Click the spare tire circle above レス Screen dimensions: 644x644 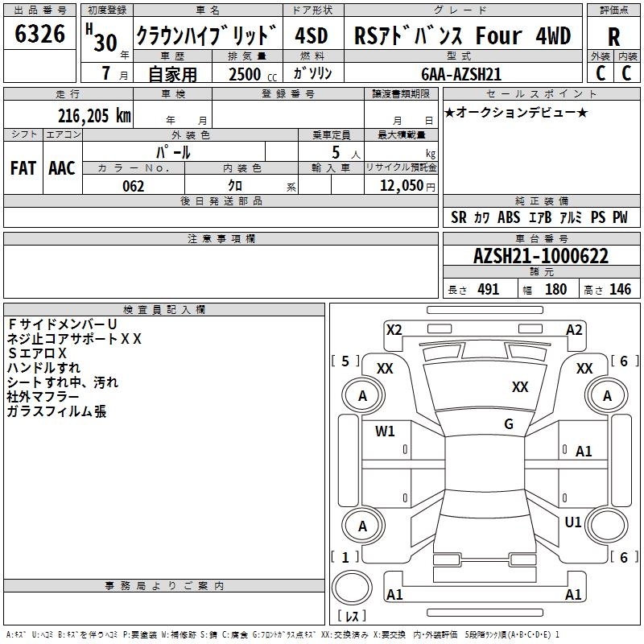click(353, 588)
